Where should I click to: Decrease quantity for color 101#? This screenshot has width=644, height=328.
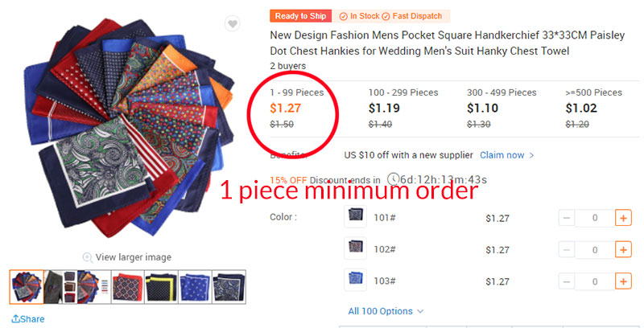point(567,218)
